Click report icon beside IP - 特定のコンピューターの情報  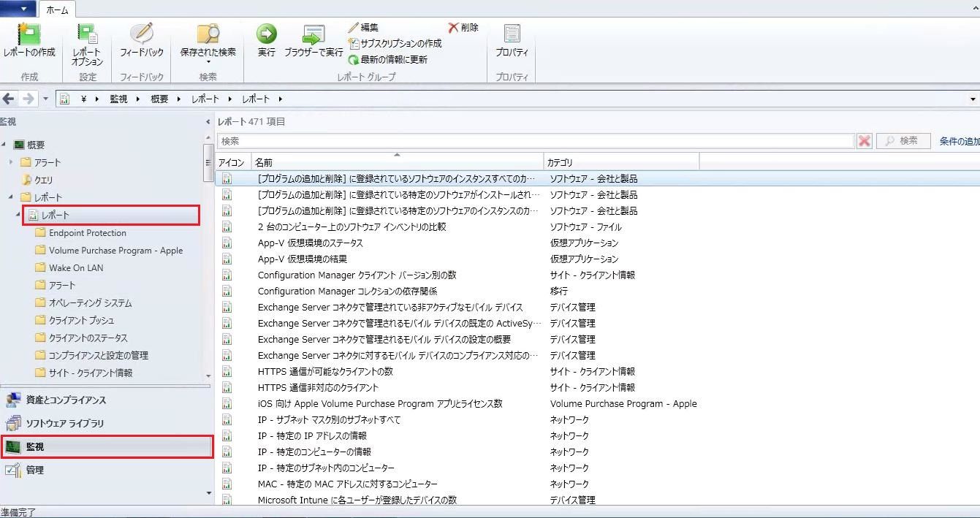(227, 452)
